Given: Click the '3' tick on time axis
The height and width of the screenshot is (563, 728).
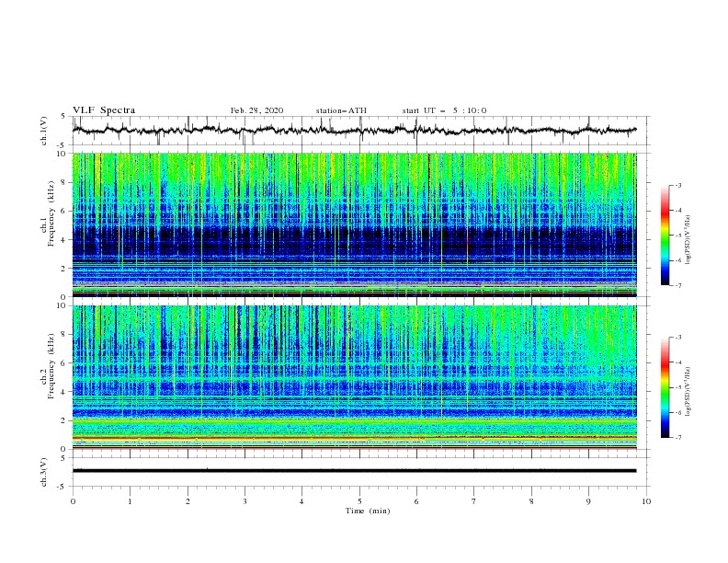Looking at the screenshot, I should (x=245, y=501).
